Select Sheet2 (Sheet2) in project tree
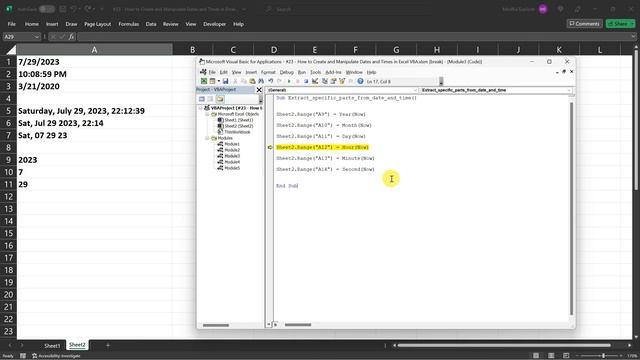Screen dimensions: 640x360 [235, 126]
